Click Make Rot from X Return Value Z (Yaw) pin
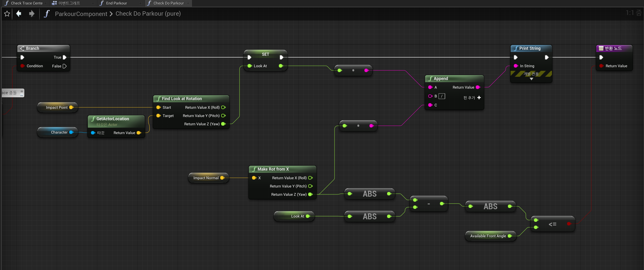 [310, 194]
